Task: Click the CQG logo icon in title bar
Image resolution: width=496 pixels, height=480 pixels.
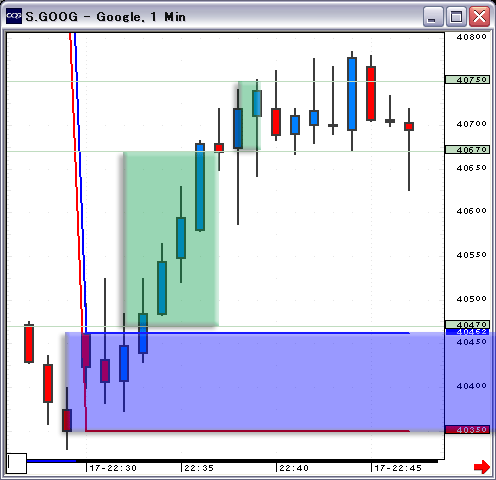Action: pyautogui.click(x=14, y=16)
